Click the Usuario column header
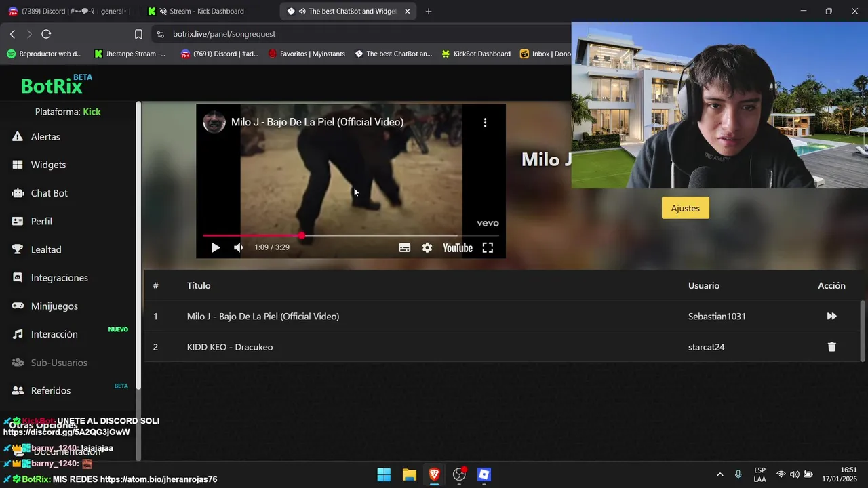This screenshot has width=868, height=488. [x=704, y=285]
